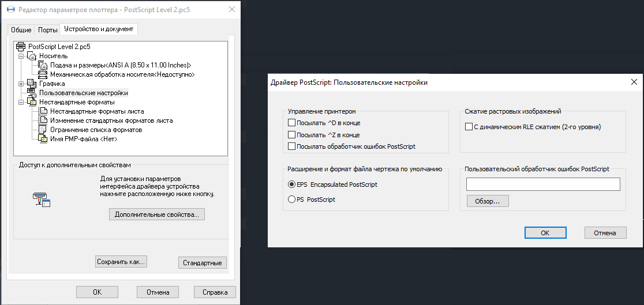Click the Носитель media icon in tree
The width and height of the screenshot is (644, 305).
(x=32, y=57)
